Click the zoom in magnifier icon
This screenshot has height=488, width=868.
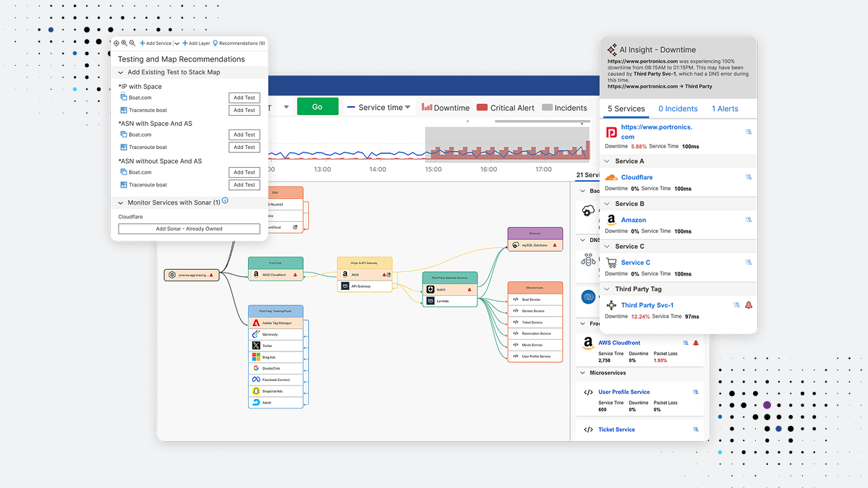click(124, 43)
